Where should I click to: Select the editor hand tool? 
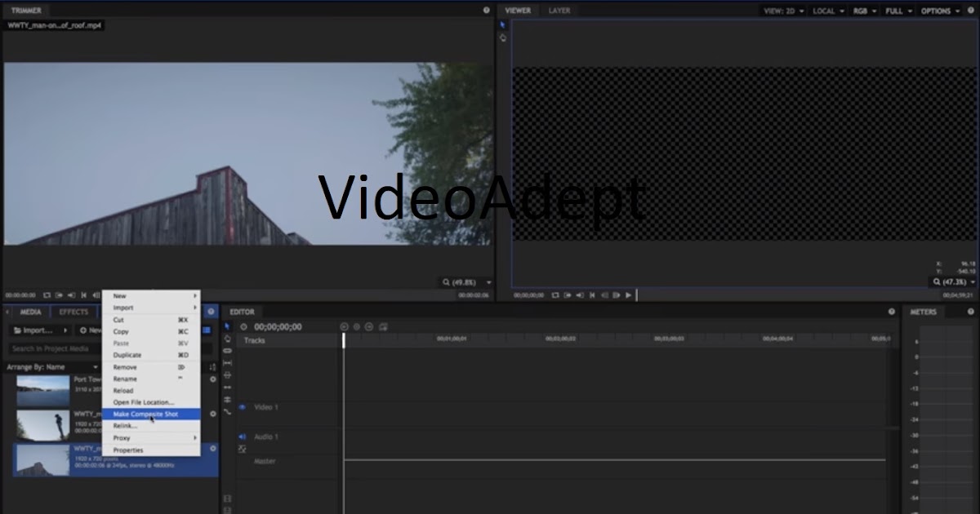click(x=227, y=339)
